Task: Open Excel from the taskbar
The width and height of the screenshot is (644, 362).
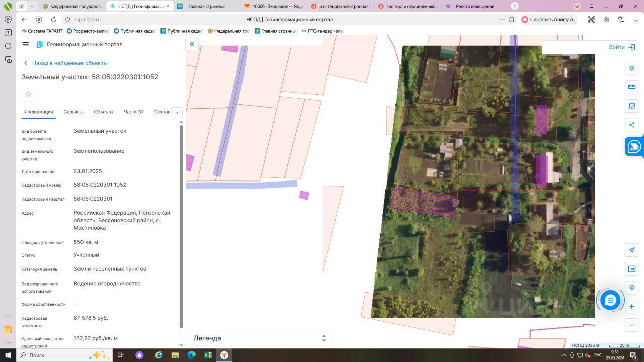Action: 207,355
